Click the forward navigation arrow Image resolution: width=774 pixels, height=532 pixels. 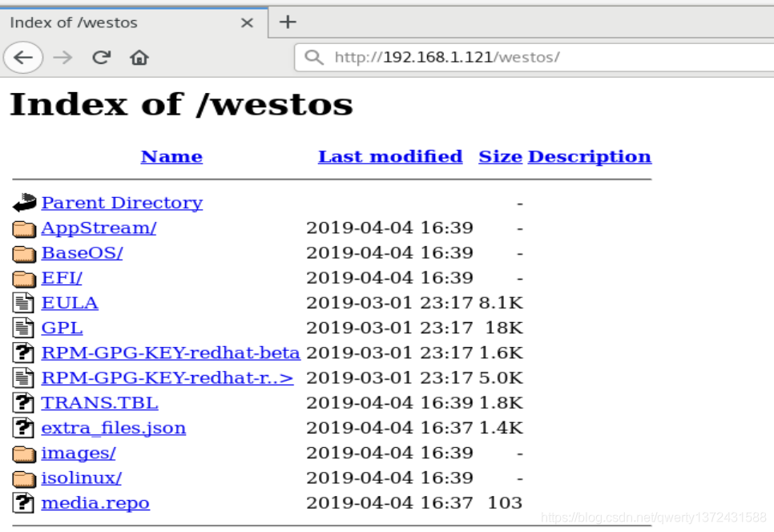point(62,58)
